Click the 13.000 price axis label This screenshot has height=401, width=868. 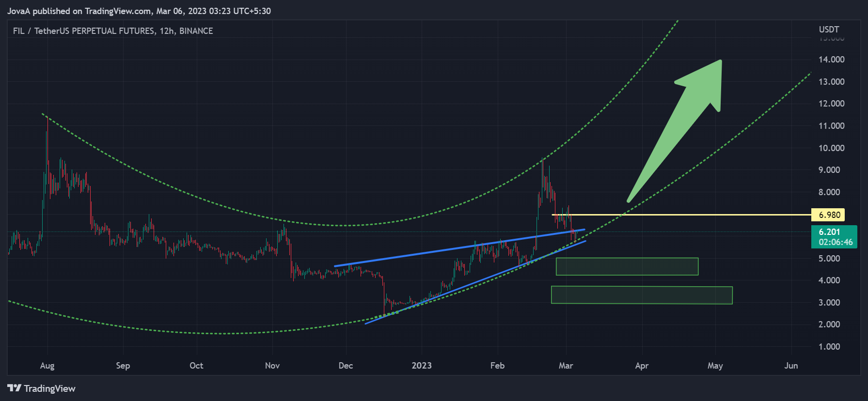pyautogui.click(x=831, y=82)
